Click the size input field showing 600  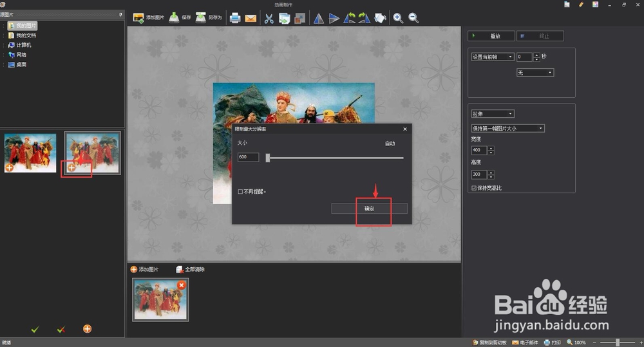pyautogui.click(x=248, y=157)
